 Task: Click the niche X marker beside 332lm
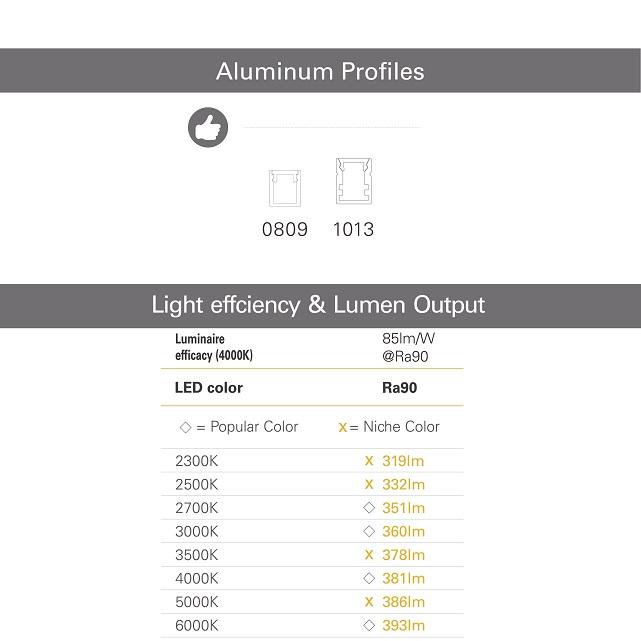pos(369,484)
